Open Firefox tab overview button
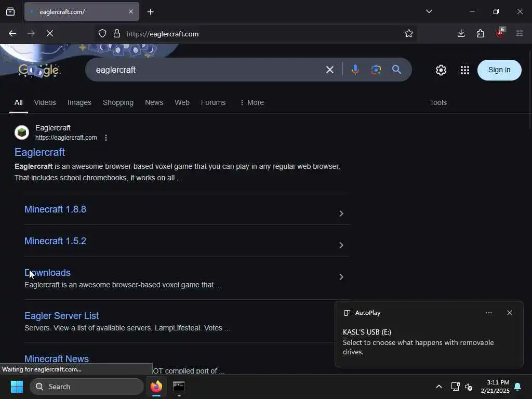Image resolution: width=532 pixels, height=399 pixels. point(10,12)
